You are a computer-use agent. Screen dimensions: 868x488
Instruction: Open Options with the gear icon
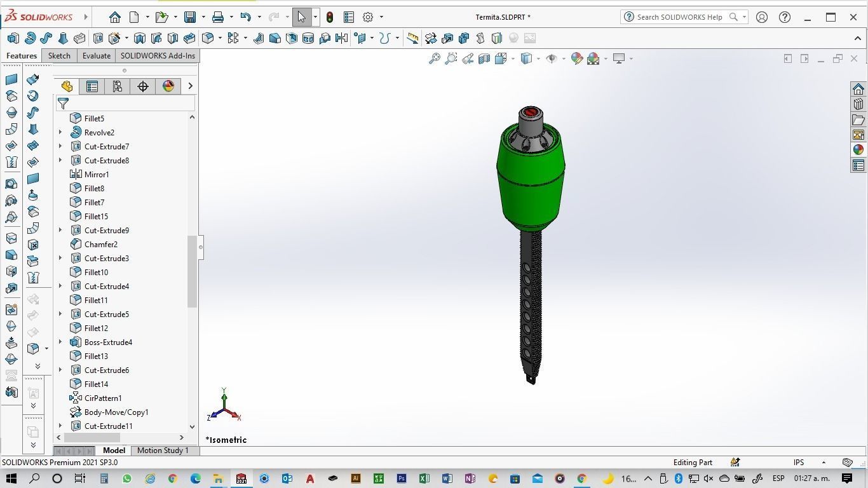368,17
